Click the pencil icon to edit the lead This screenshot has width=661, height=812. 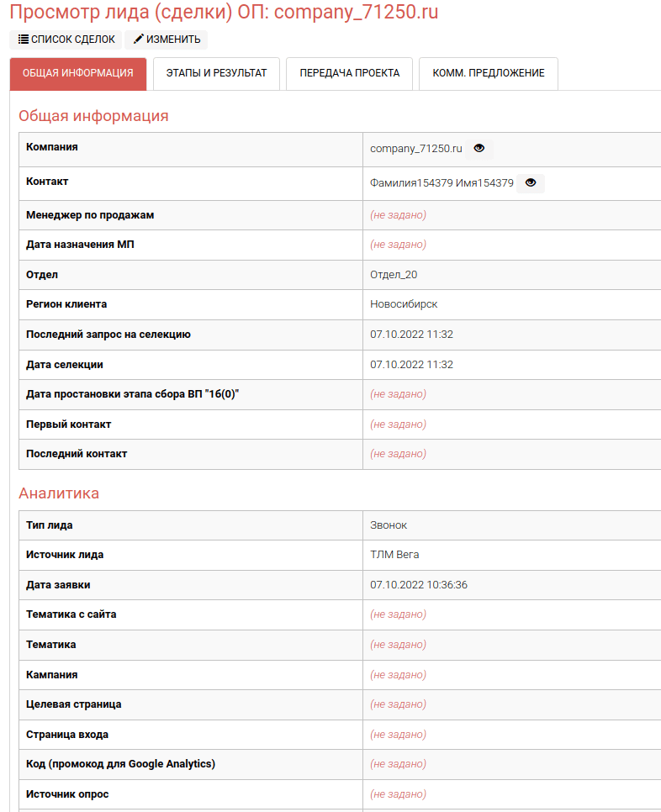(139, 40)
